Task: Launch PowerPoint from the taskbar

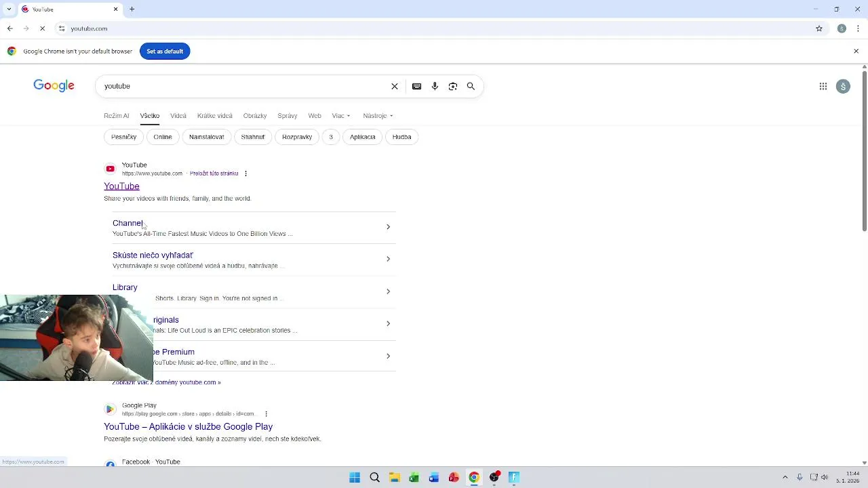Action: pos(454,477)
